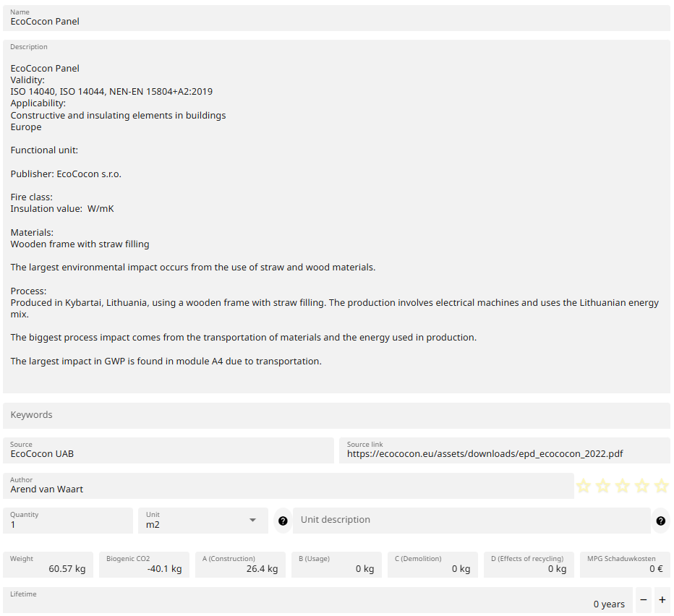674x616 pixels.
Task: Focus the Keywords field
Action: [336, 415]
